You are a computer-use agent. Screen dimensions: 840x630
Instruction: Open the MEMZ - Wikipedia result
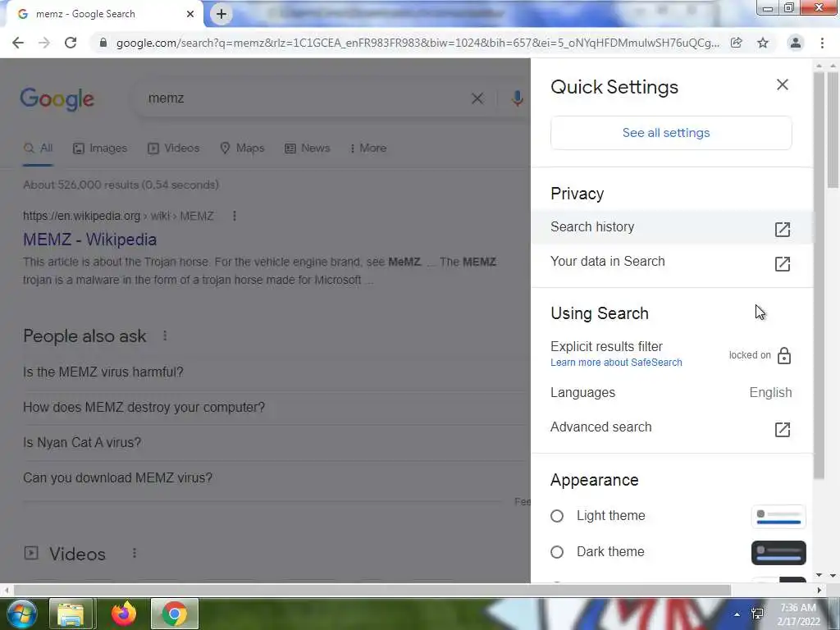pyautogui.click(x=89, y=240)
